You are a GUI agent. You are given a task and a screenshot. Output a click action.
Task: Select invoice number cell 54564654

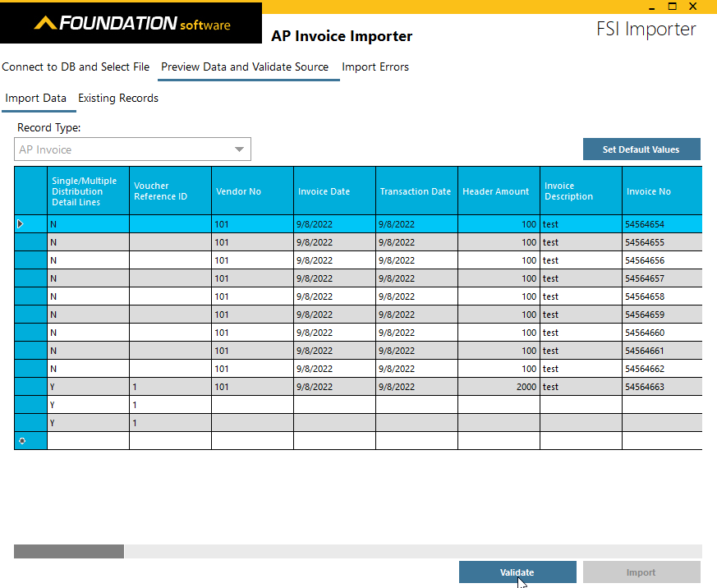(x=662, y=224)
